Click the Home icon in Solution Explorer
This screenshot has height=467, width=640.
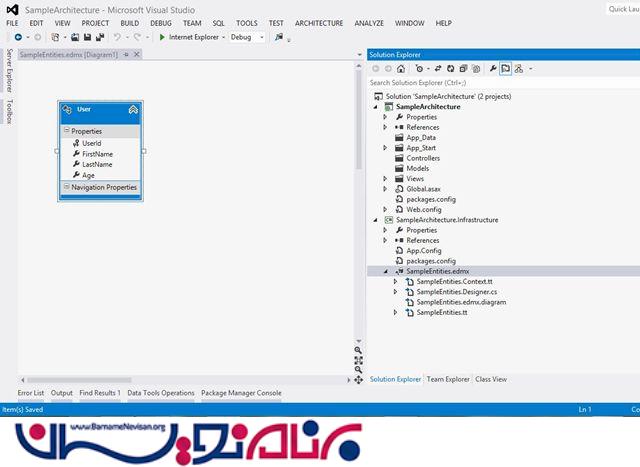click(x=401, y=69)
